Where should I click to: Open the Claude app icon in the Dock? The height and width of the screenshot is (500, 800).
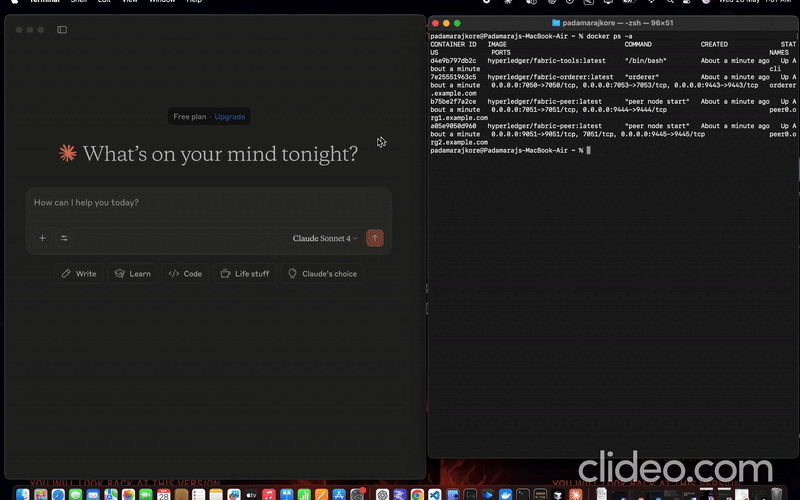click(576, 494)
